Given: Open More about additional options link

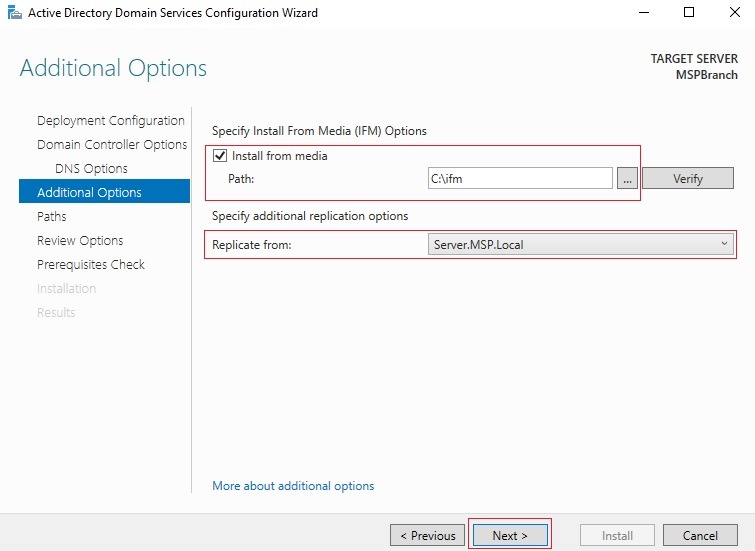Looking at the screenshot, I should coord(293,485).
